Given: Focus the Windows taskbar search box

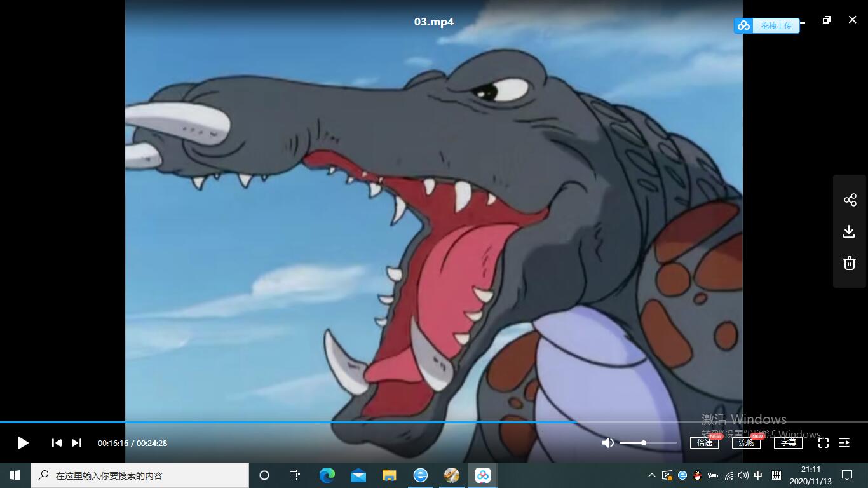Looking at the screenshot, I should [x=140, y=475].
